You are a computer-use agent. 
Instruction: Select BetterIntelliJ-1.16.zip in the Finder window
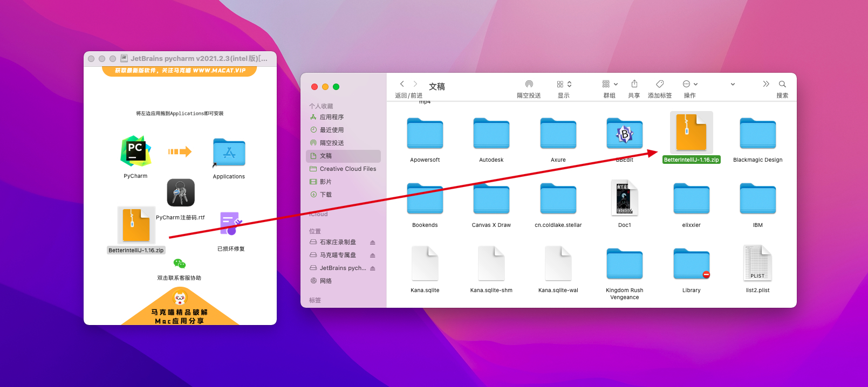point(691,133)
